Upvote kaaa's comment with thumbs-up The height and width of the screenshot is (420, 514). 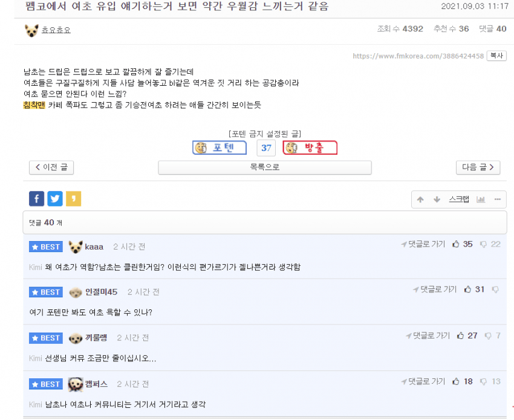456,244
